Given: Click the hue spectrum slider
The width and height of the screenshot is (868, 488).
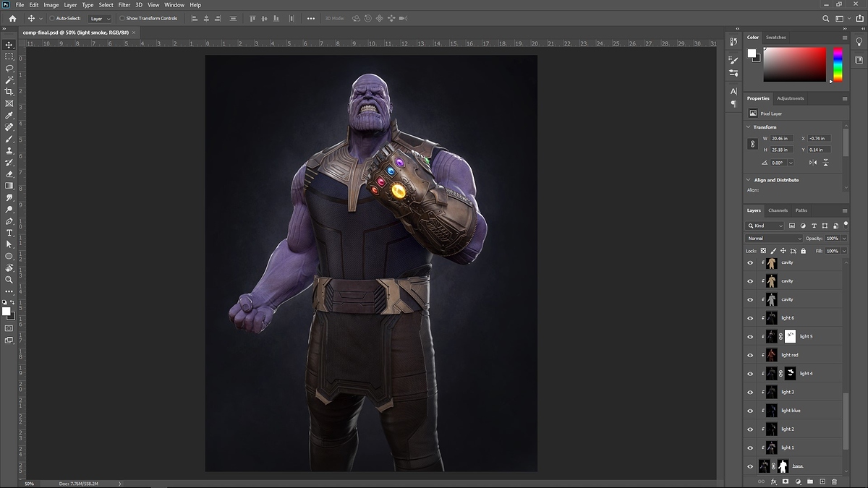Looking at the screenshot, I should [x=838, y=64].
